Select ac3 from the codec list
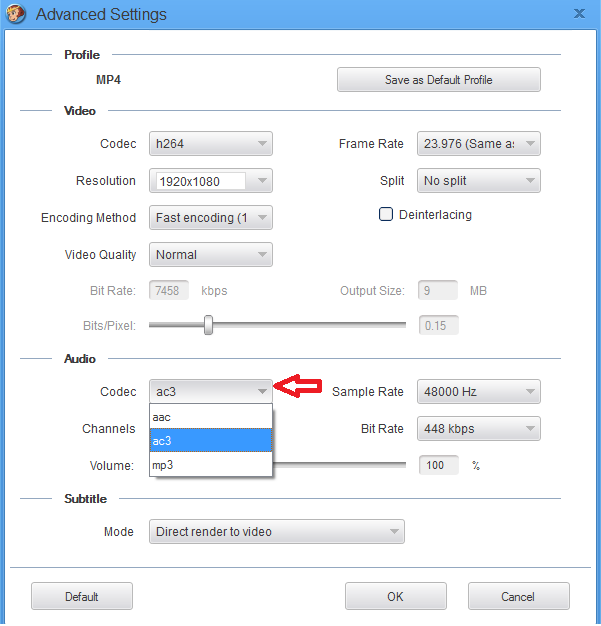 211,441
